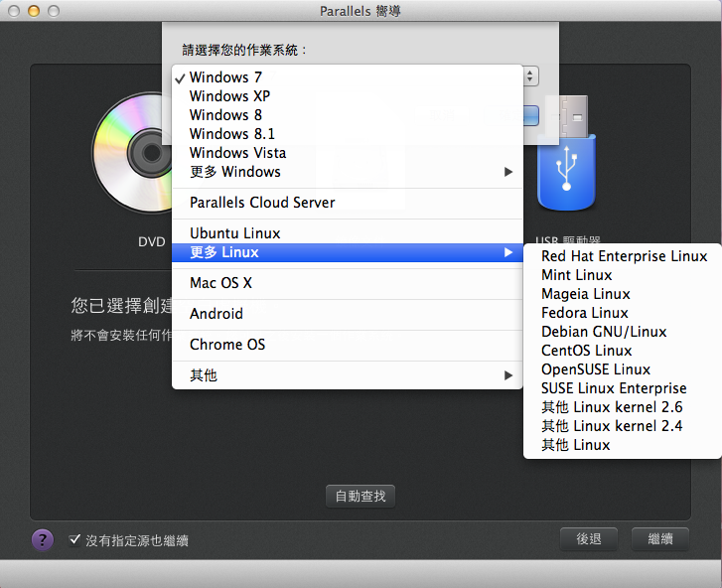This screenshot has width=722, height=588.
Task: Close the Parallels wizard window
Action: (x=14, y=11)
